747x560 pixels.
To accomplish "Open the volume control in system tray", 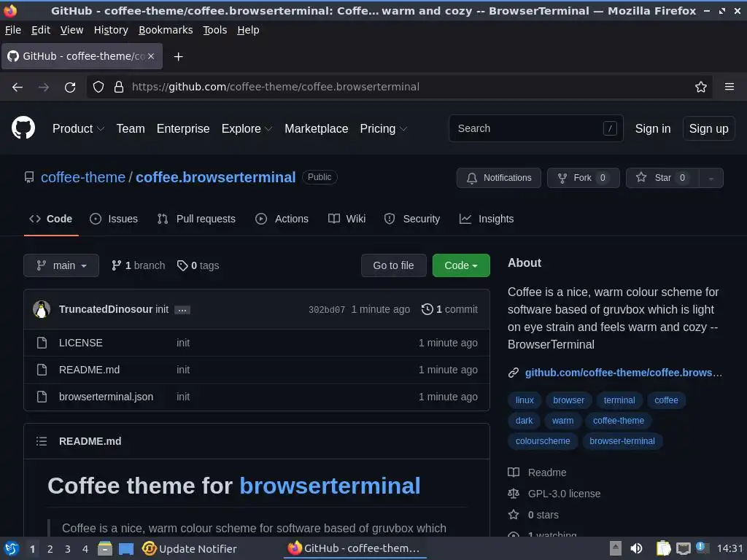I will pos(636,548).
